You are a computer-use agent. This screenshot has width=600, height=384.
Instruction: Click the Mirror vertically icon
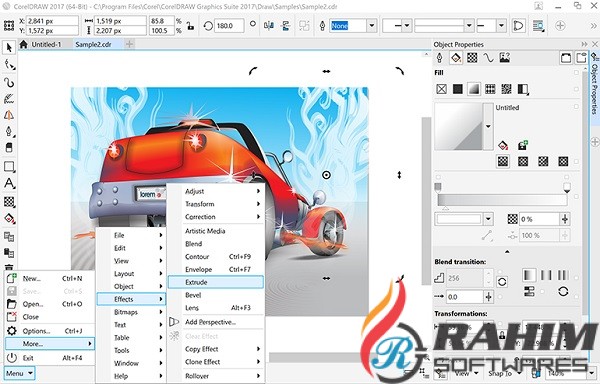(285, 26)
